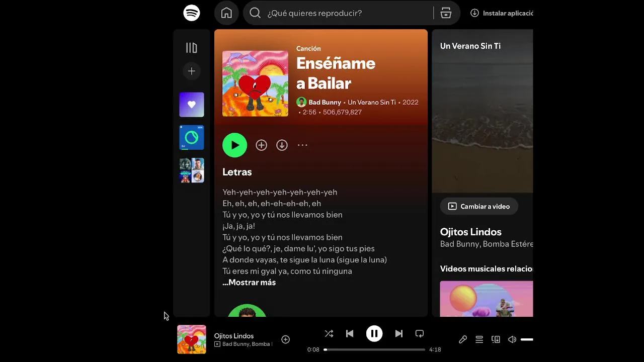
Task: Click 'Letras' heading
Action: click(x=237, y=172)
